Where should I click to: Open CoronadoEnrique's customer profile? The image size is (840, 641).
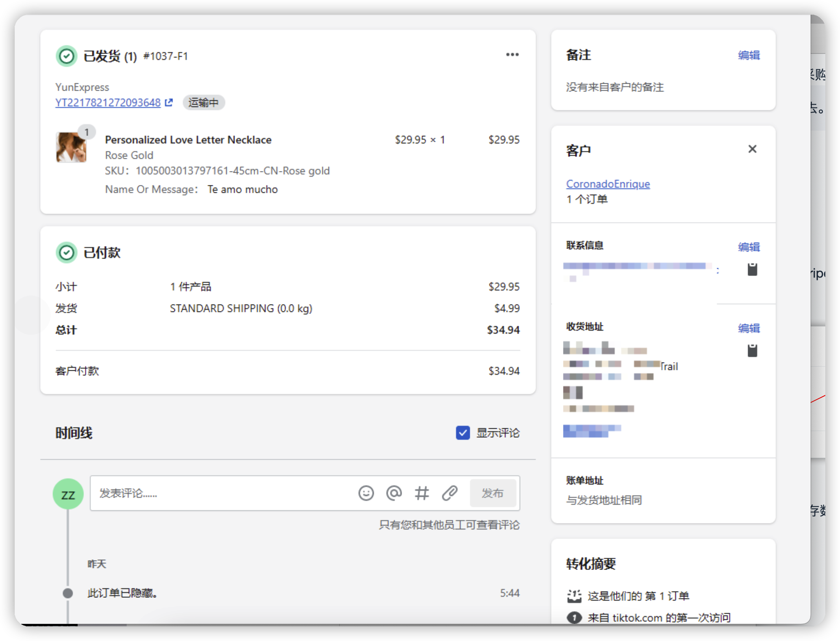pyautogui.click(x=608, y=184)
